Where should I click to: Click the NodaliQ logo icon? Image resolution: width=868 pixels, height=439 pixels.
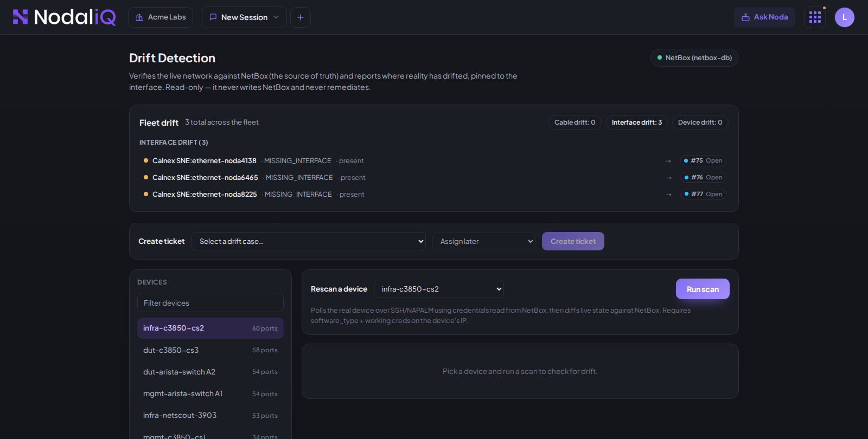[20, 17]
